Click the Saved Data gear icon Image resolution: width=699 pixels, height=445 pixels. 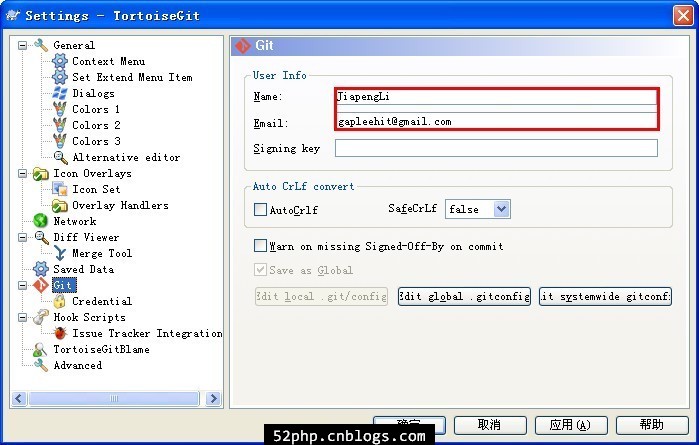[41, 269]
